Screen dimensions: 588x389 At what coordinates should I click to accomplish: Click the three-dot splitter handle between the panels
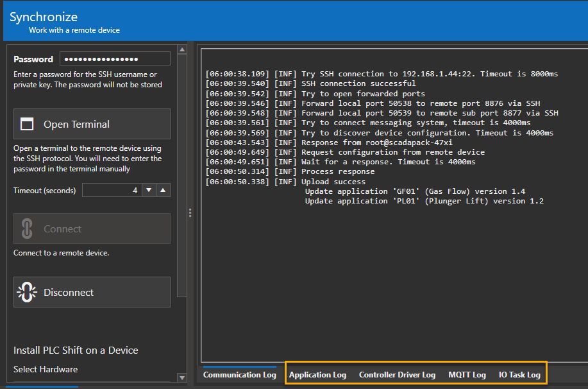pyautogui.click(x=190, y=213)
